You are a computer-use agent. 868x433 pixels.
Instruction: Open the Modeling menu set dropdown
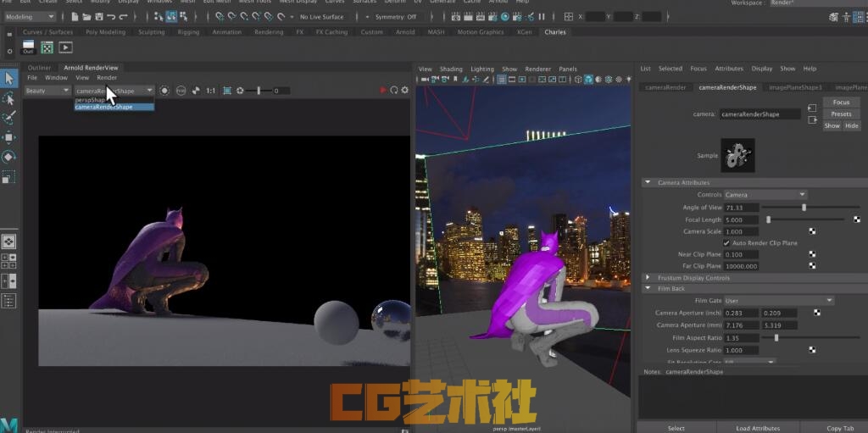click(x=30, y=17)
